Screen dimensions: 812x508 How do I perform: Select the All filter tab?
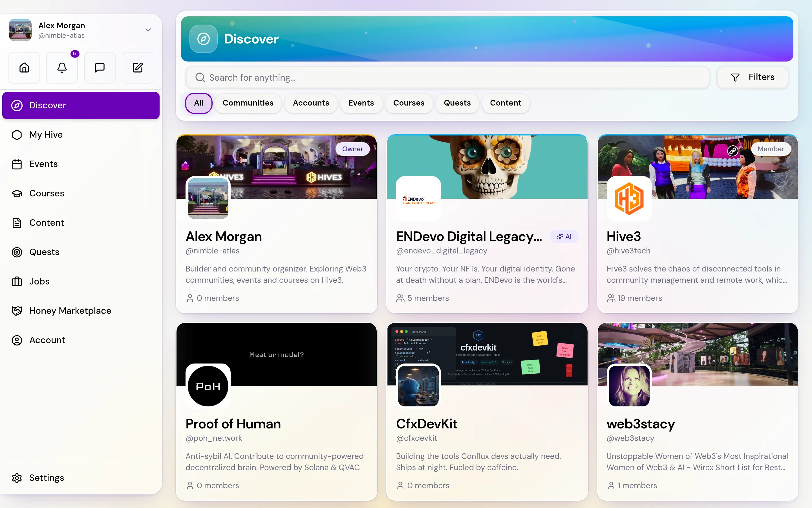click(199, 103)
